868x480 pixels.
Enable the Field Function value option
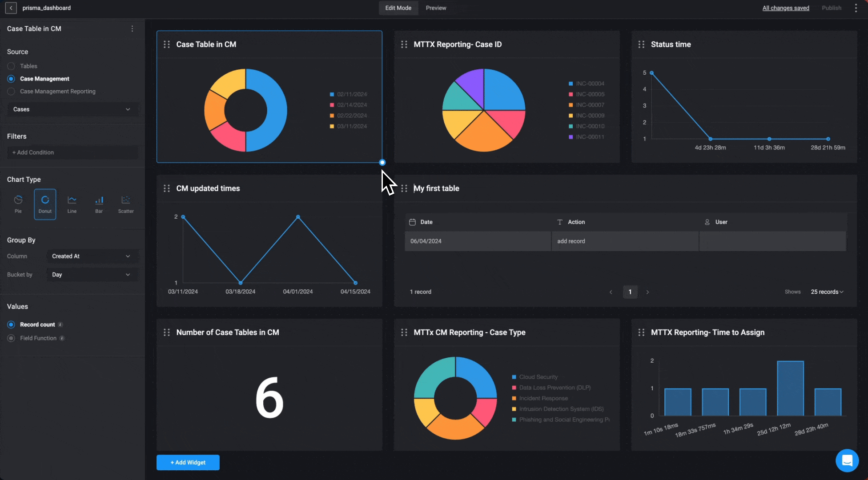[11, 338]
